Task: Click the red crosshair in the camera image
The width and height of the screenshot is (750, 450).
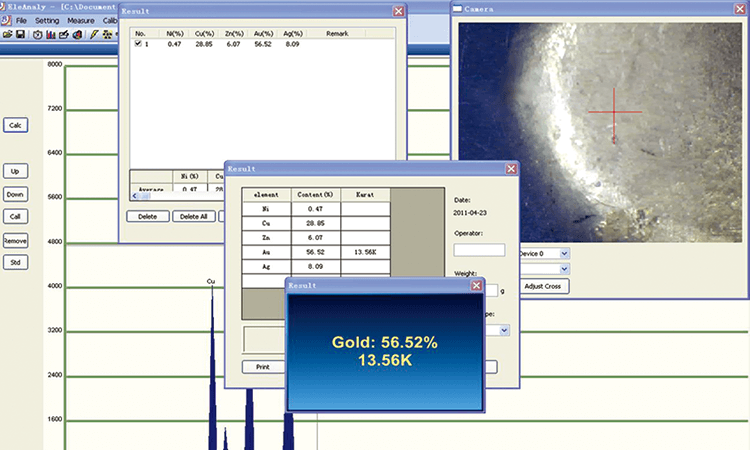Action: [x=615, y=112]
